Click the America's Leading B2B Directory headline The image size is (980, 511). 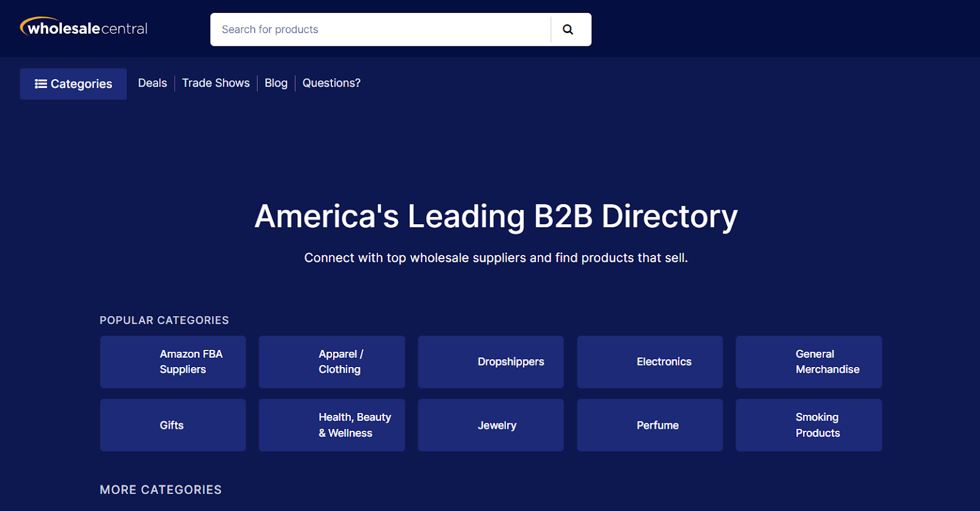point(496,216)
